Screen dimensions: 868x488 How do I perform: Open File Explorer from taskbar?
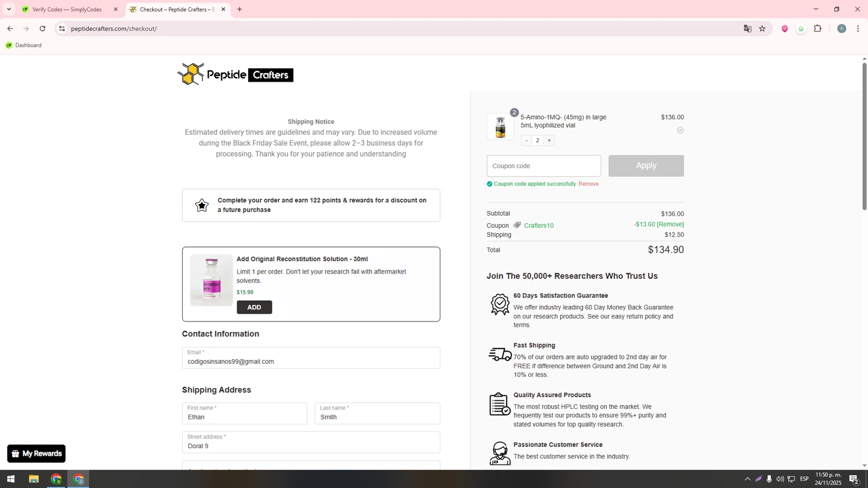(34, 479)
